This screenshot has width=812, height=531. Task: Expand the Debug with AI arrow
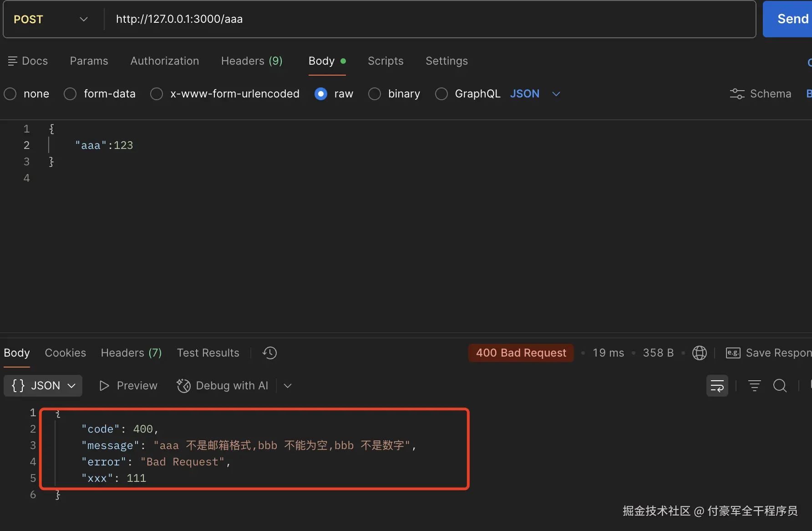coord(287,386)
